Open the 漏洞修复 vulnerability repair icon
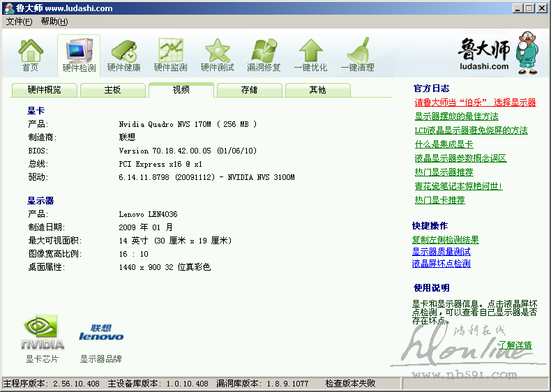This screenshot has width=551, height=392. (x=264, y=55)
